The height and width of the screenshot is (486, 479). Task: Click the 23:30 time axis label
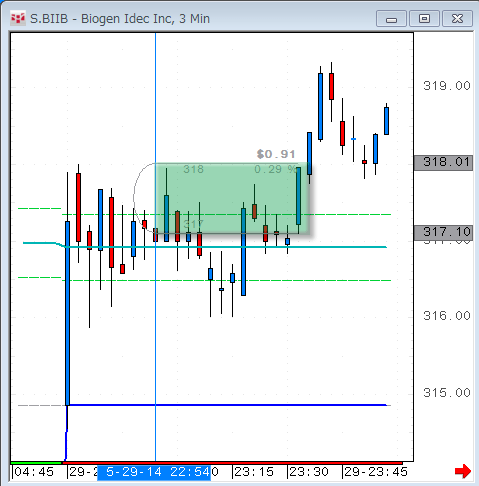[x=309, y=472]
